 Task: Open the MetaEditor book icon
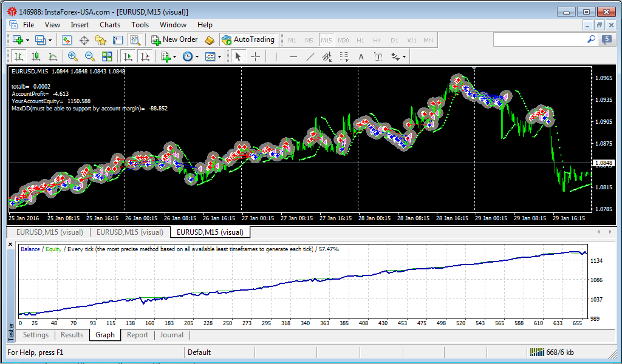[x=210, y=39]
